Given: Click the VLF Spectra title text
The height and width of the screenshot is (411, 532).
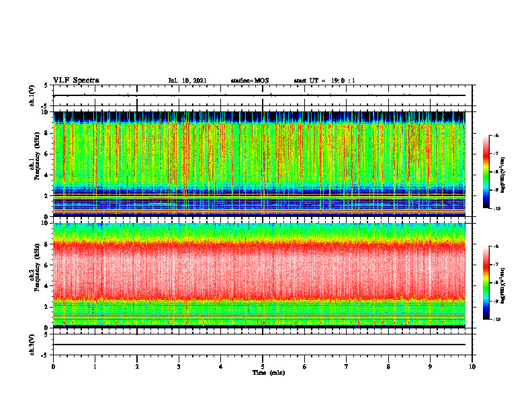Looking at the screenshot, I should point(76,81).
